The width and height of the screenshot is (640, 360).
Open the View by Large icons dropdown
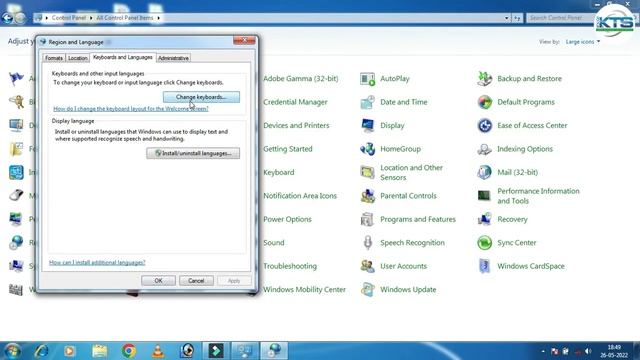click(x=582, y=42)
